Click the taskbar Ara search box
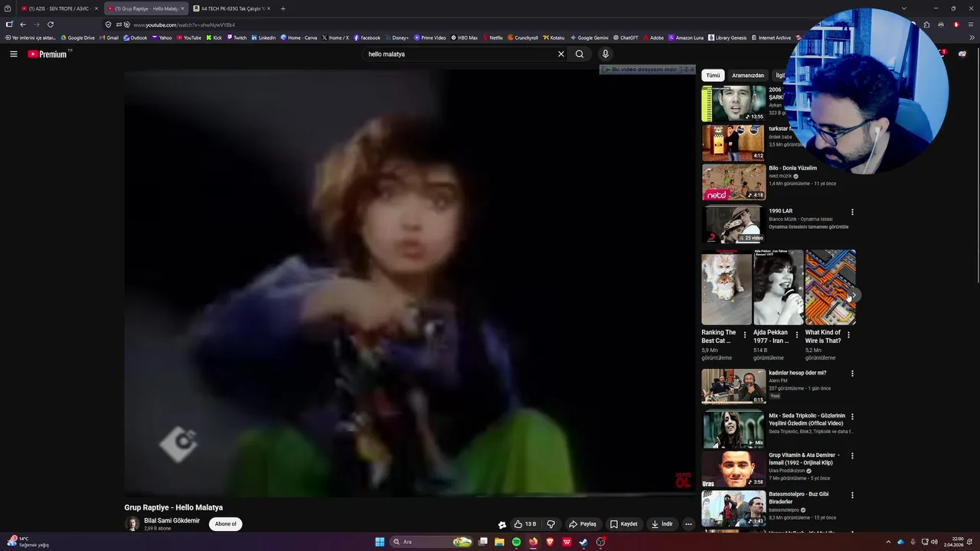The width and height of the screenshot is (980, 551). [433, 542]
